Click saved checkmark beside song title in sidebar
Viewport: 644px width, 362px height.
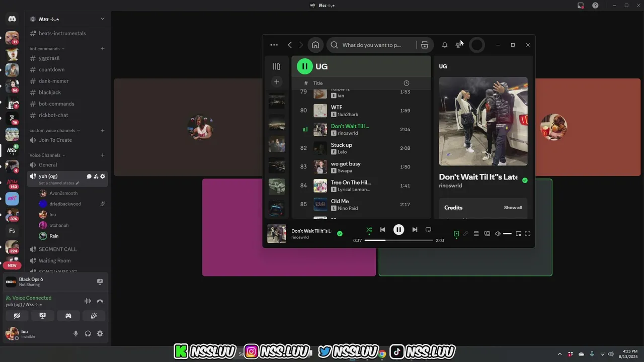(x=525, y=180)
